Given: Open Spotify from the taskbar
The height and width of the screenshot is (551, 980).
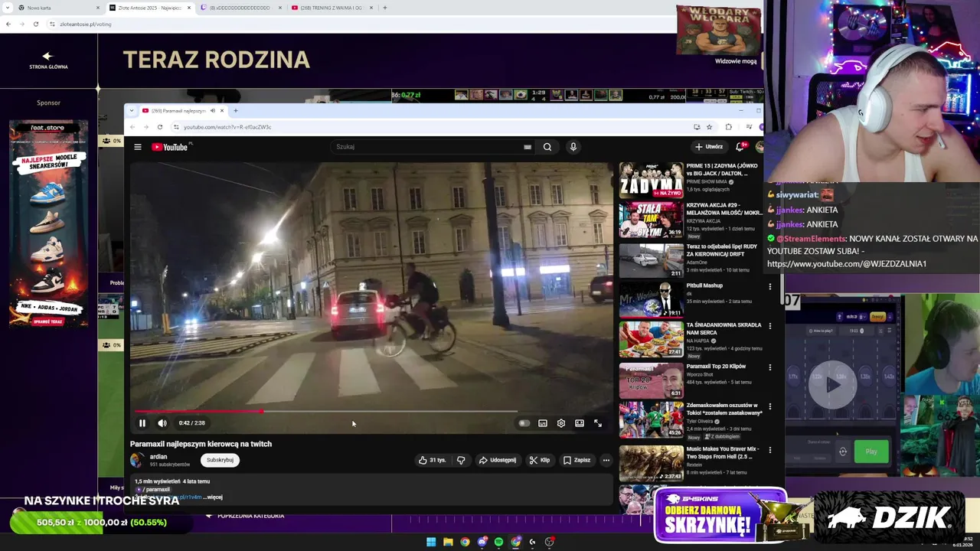Looking at the screenshot, I should pyautogui.click(x=498, y=542).
